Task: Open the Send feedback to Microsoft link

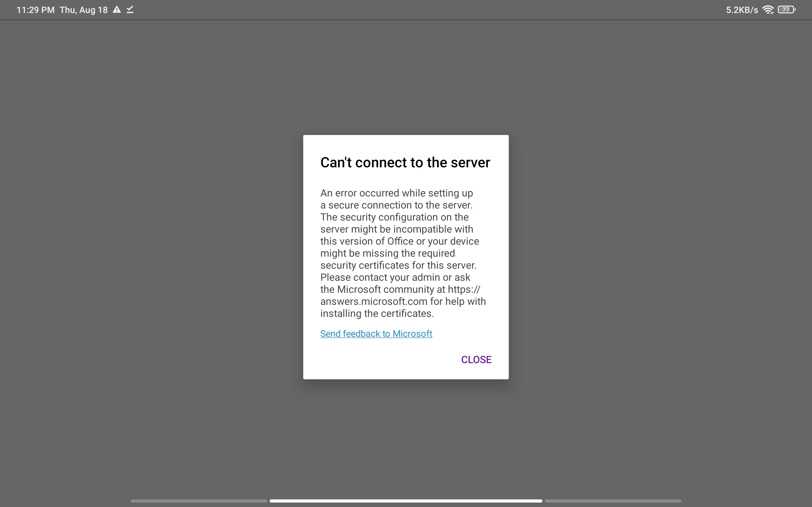Action: click(x=376, y=334)
